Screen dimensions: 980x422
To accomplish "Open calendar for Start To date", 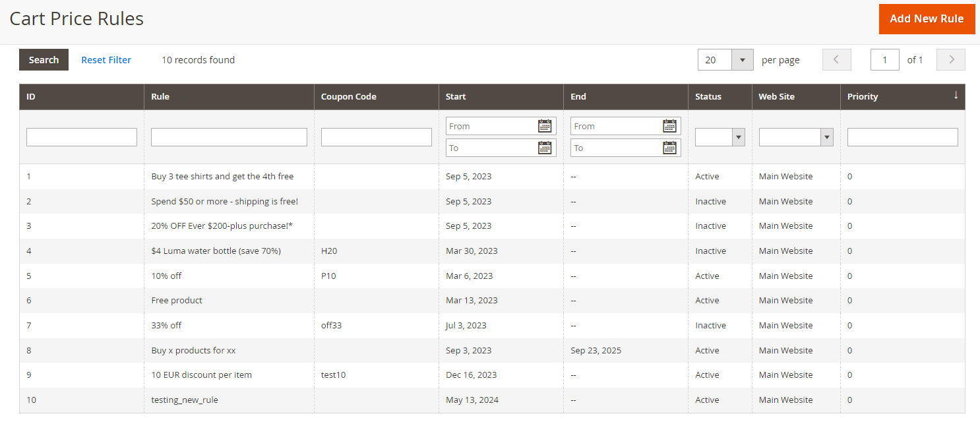I will coord(545,148).
